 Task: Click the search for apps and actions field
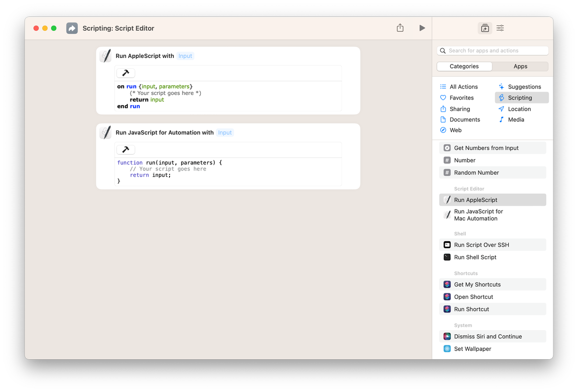(492, 51)
